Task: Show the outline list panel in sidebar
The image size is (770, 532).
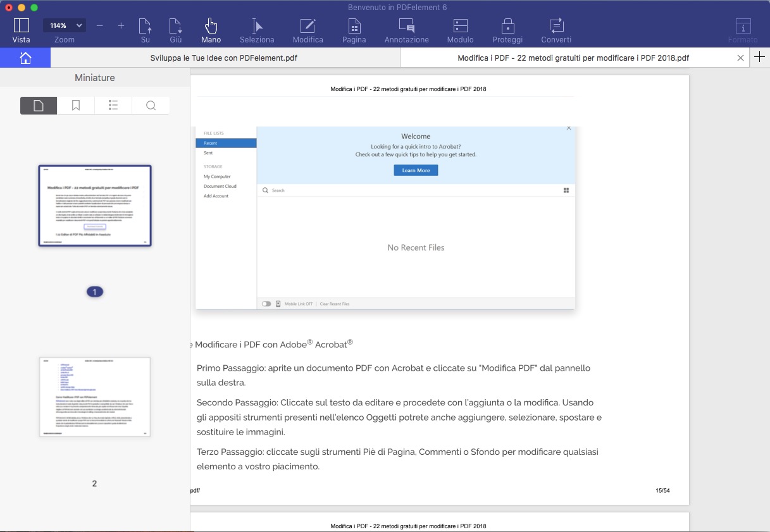Action: pyautogui.click(x=113, y=106)
